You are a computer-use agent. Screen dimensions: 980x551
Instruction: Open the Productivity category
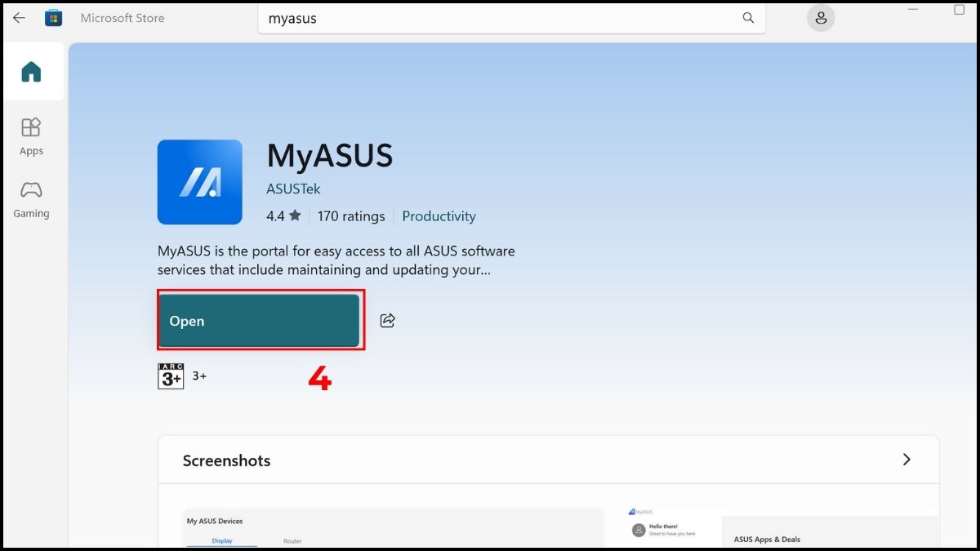click(x=439, y=216)
